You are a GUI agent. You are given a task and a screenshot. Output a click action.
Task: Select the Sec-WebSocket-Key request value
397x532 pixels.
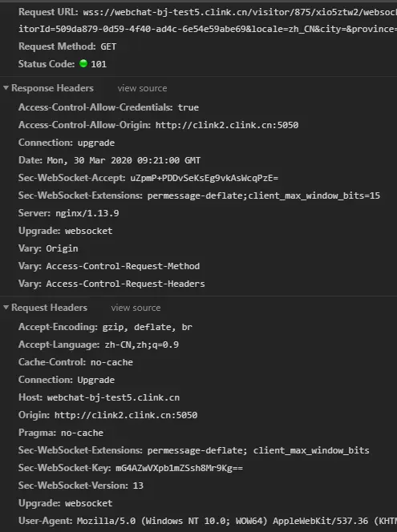(180, 468)
